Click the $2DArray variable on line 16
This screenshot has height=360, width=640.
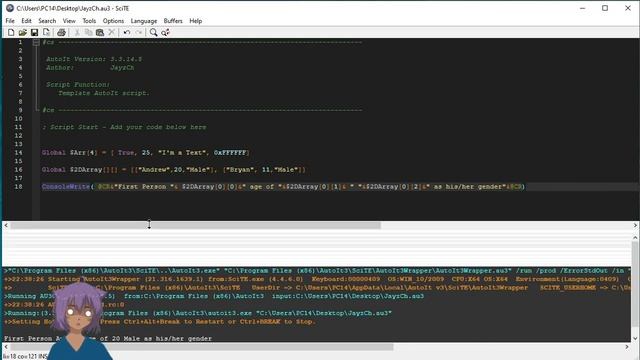point(86,169)
